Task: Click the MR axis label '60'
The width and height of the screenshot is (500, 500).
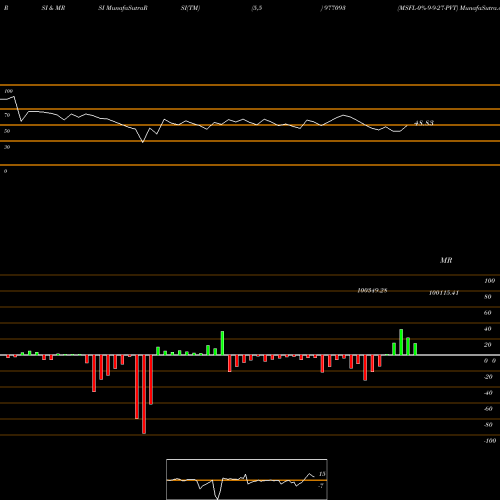Action: click(488, 313)
